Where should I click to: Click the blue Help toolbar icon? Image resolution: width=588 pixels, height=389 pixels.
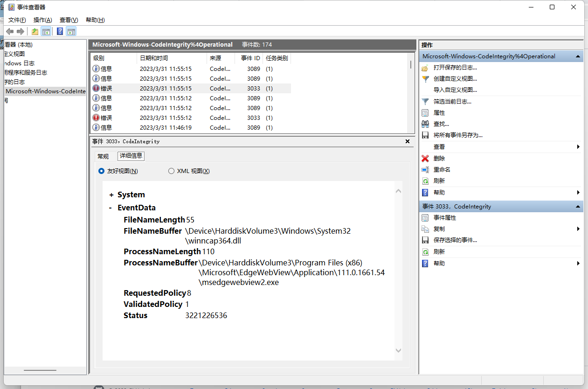(x=60, y=31)
